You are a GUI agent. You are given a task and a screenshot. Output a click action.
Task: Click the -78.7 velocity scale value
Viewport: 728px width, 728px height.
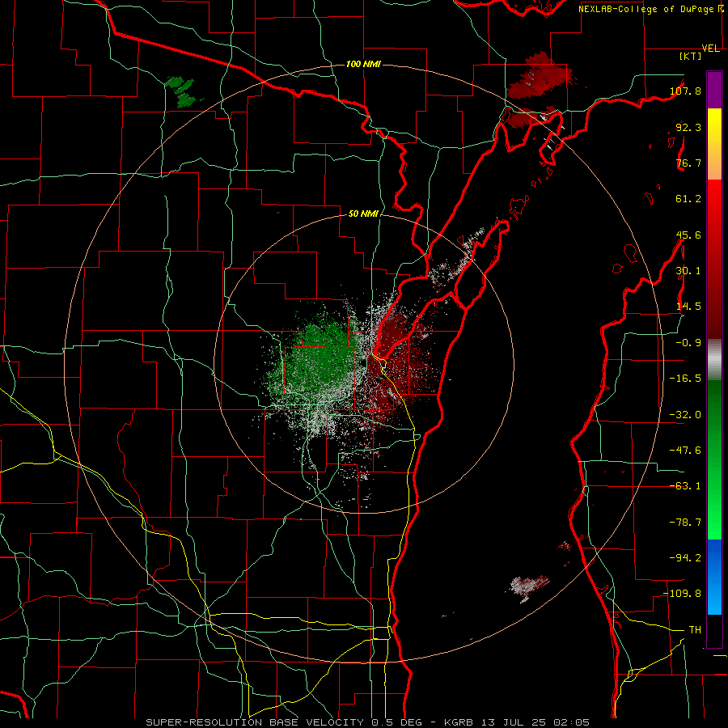[685, 523]
